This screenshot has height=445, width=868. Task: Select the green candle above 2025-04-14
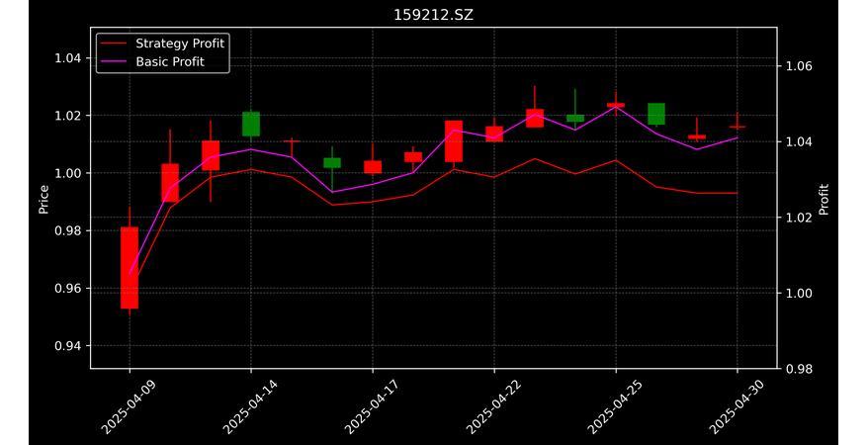point(251,124)
